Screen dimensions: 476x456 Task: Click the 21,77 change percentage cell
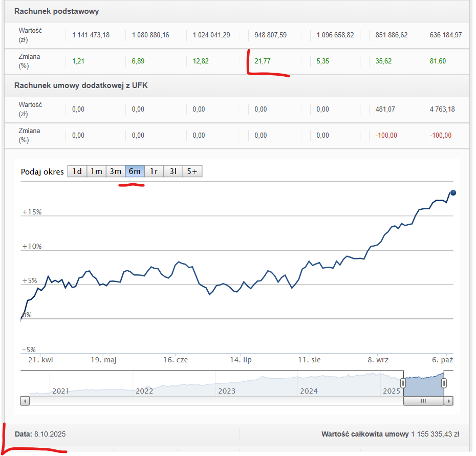click(x=263, y=61)
